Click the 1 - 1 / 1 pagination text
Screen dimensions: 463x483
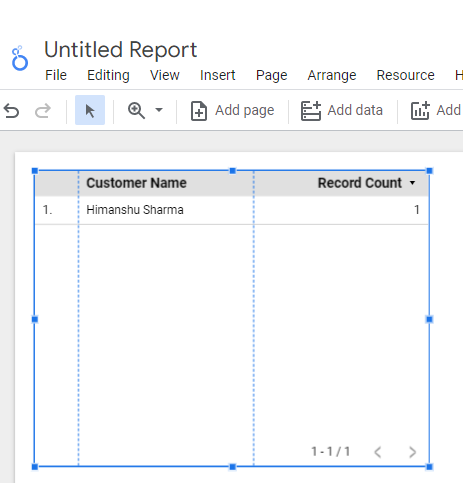pyautogui.click(x=331, y=452)
